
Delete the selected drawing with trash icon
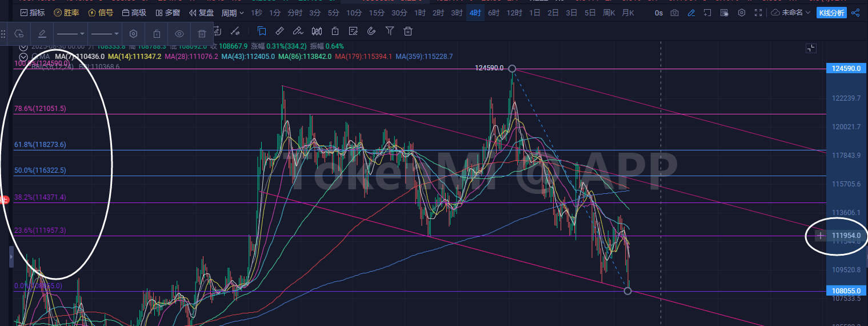click(x=202, y=34)
